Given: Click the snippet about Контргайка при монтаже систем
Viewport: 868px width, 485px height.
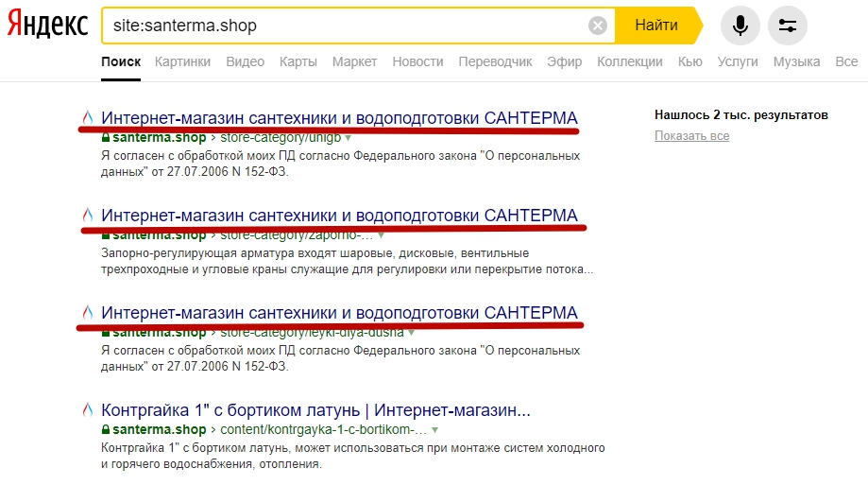Looking at the screenshot, I should pyautogui.click(x=352, y=456).
